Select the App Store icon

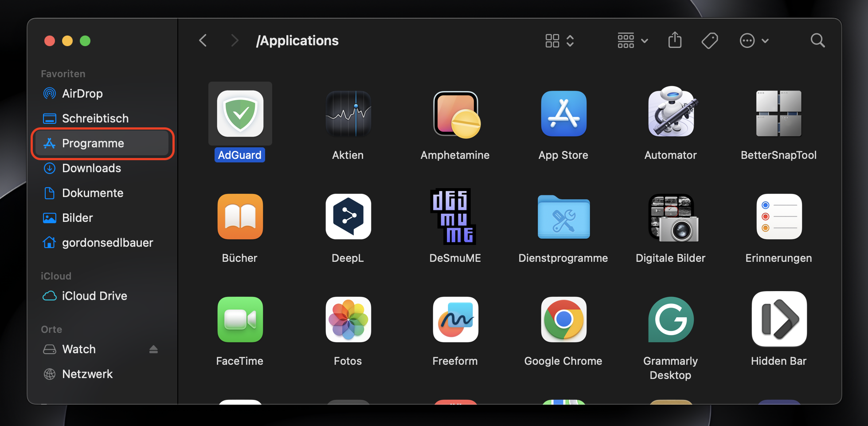(563, 114)
